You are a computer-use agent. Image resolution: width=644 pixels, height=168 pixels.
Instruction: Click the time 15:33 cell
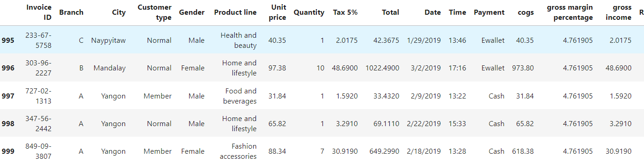click(x=457, y=123)
